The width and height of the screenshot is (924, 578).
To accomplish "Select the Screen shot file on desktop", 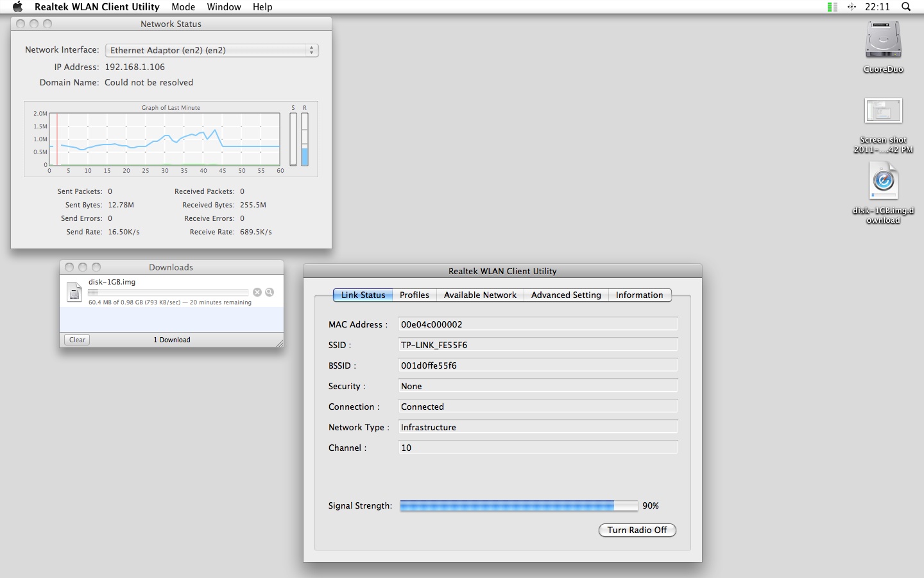I will pyautogui.click(x=883, y=112).
